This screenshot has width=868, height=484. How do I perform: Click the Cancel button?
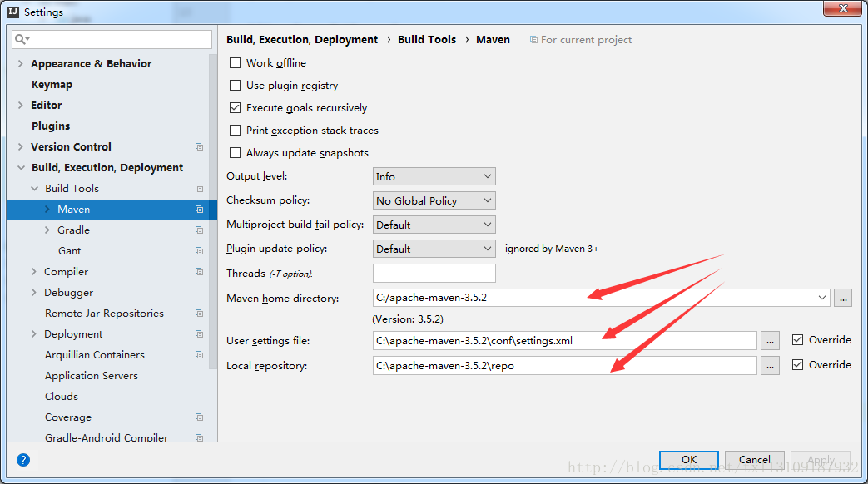point(755,460)
